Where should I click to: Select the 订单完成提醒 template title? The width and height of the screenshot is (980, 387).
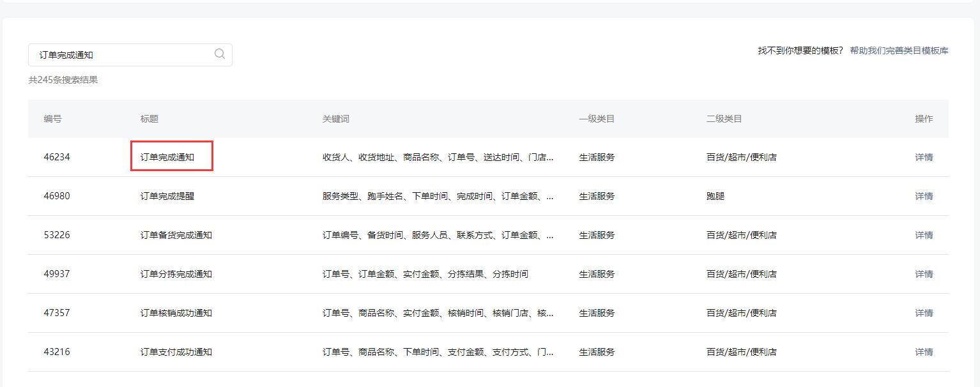click(167, 196)
